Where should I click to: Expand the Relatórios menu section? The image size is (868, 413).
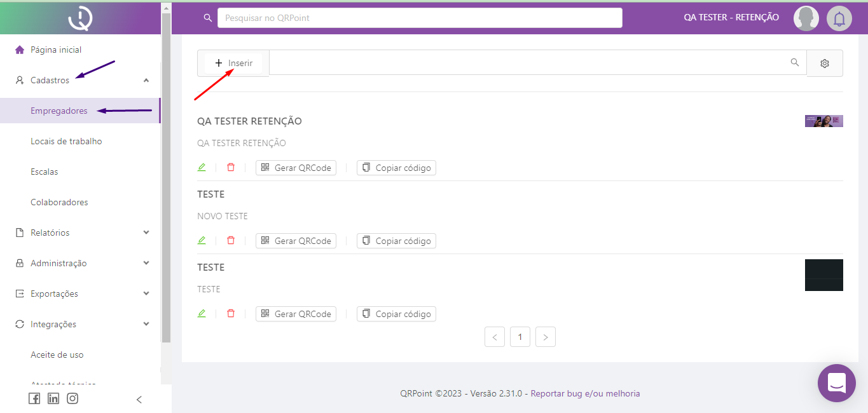[146, 233]
